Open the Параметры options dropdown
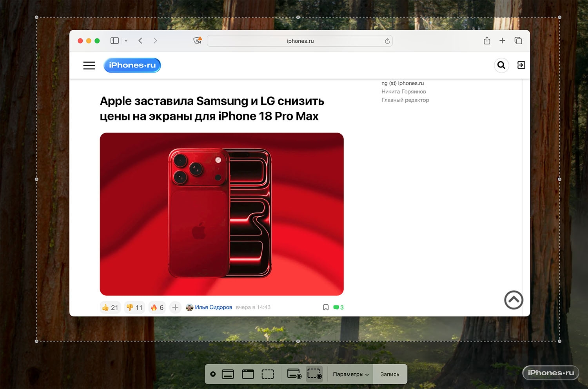 pyautogui.click(x=351, y=374)
